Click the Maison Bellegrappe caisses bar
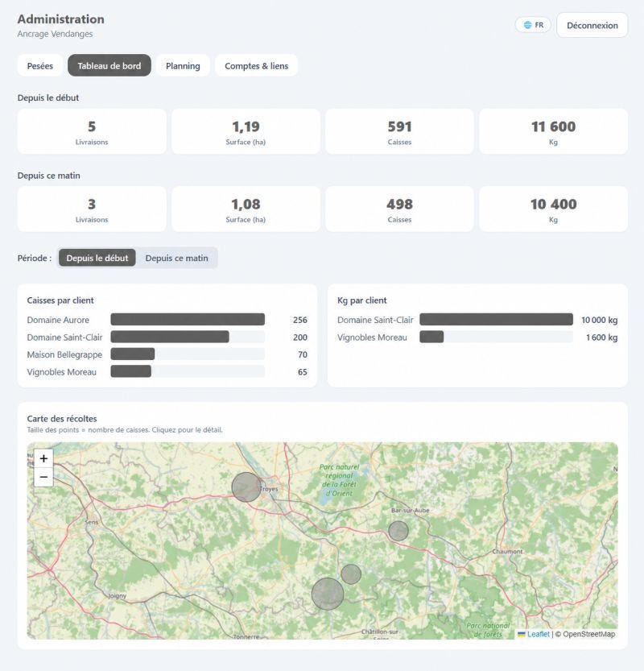 (133, 354)
